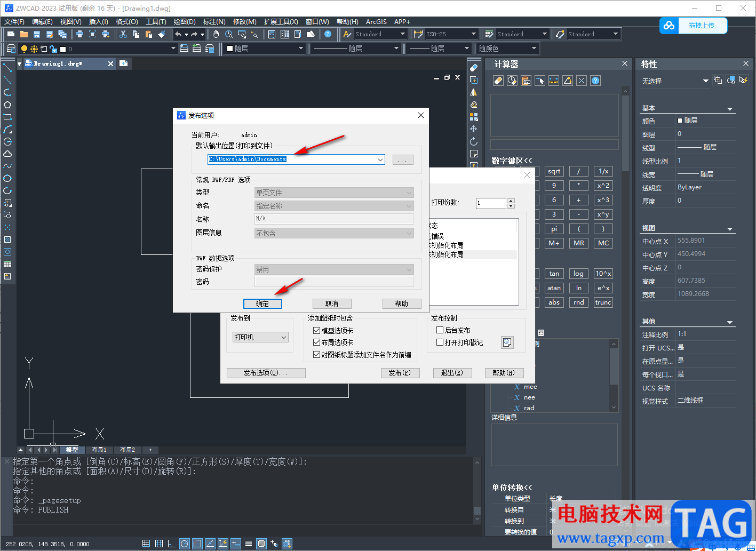Click the 退出(E) button
Image resolution: width=756 pixels, height=551 pixels.
pyautogui.click(x=452, y=373)
